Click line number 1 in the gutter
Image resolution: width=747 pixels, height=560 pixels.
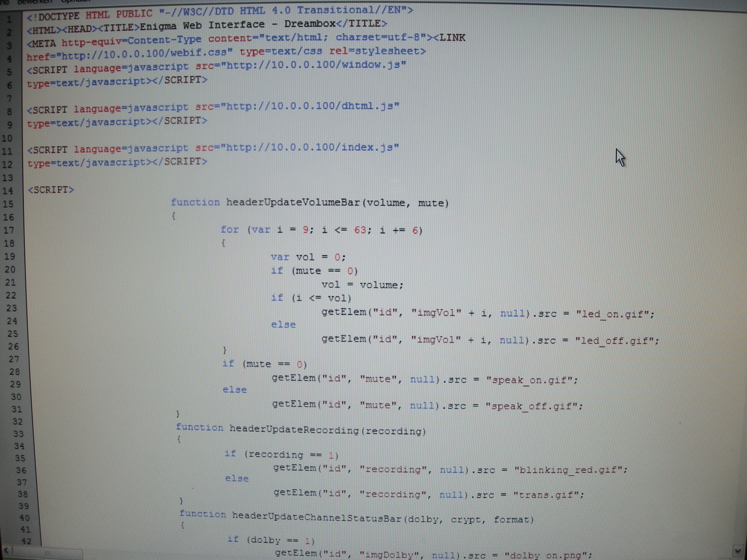(x=9, y=20)
